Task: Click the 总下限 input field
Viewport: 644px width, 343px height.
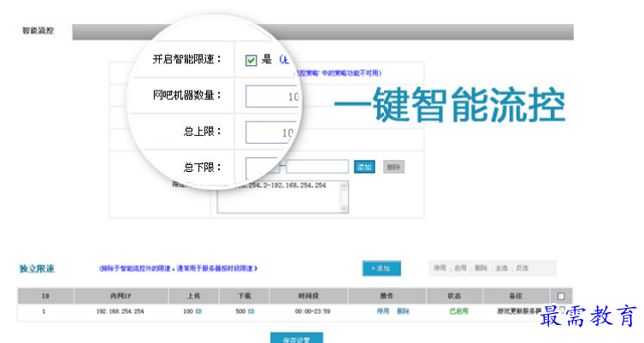Action: pos(262,166)
